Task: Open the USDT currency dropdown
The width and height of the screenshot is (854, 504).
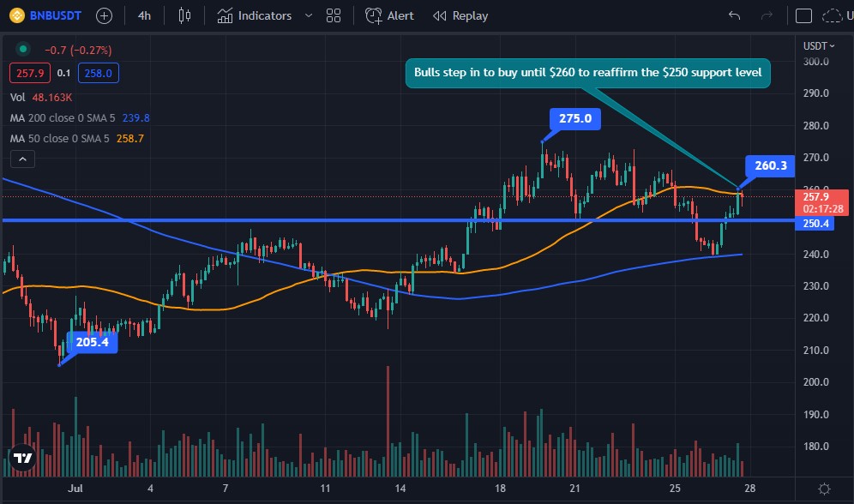Action: pyautogui.click(x=819, y=46)
